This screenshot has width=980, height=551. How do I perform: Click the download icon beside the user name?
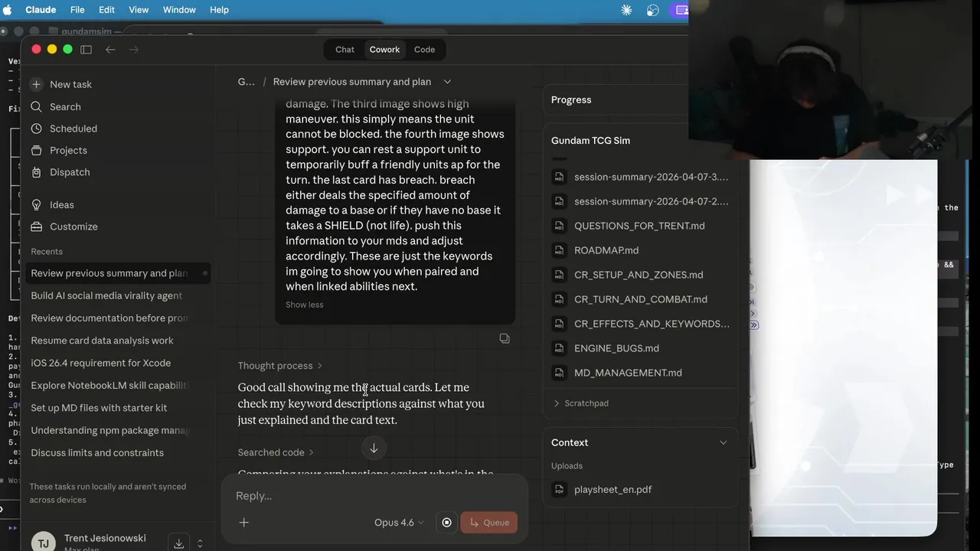tap(178, 543)
